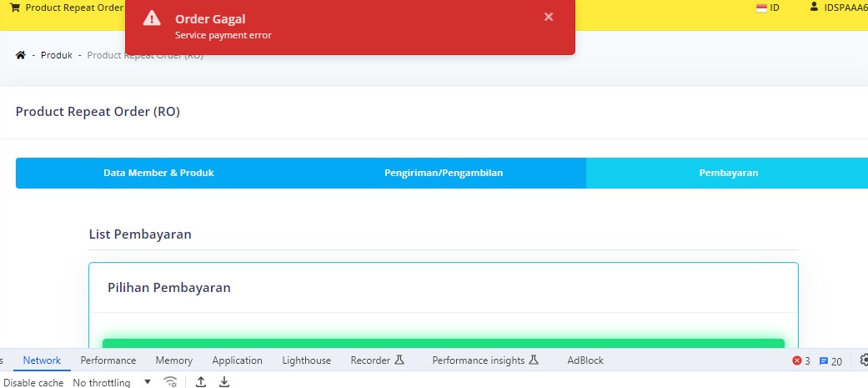Click the export HAR download icon
This screenshot has height=388, width=868.
pyautogui.click(x=224, y=382)
